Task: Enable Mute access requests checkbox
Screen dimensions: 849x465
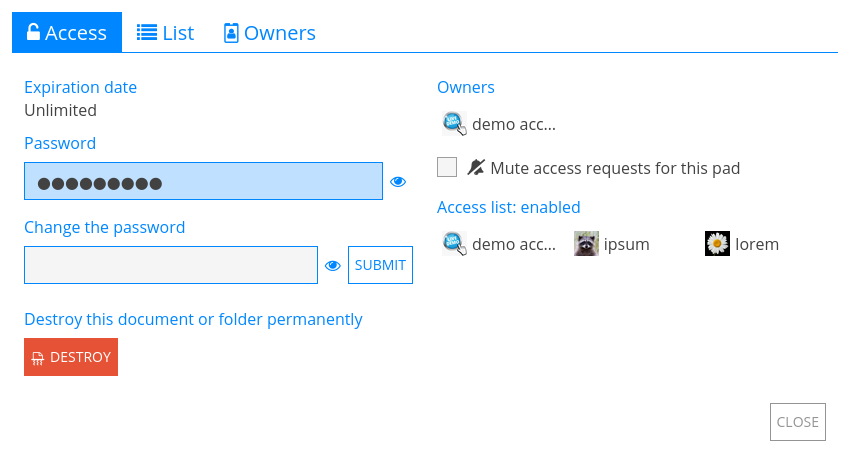Action: pos(447,167)
